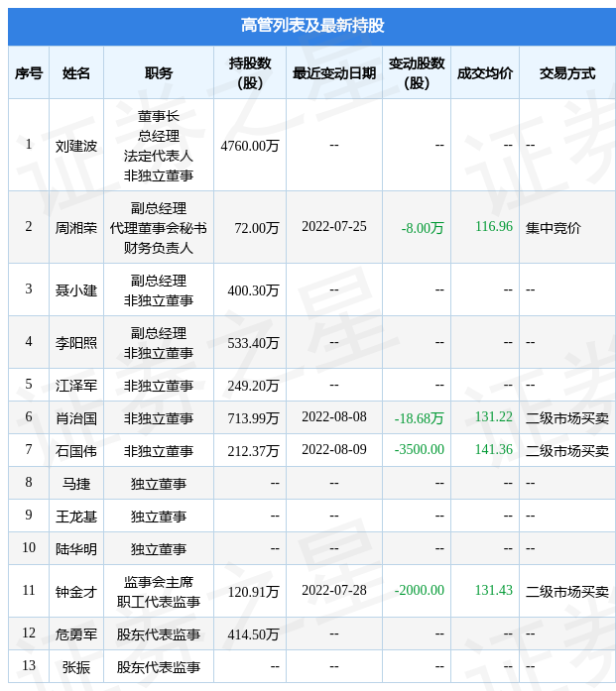Click the average price 141.36
The height and width of the screenshot is (691, 616).
click(x=494, y=449)
